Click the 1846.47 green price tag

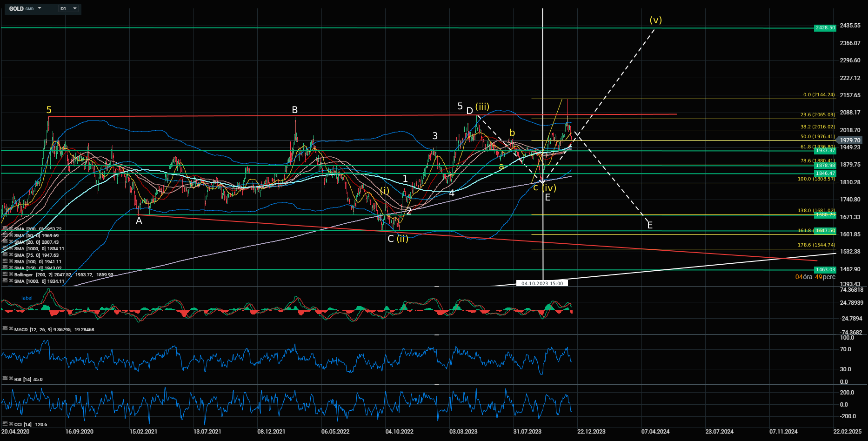tap(825, 174)
